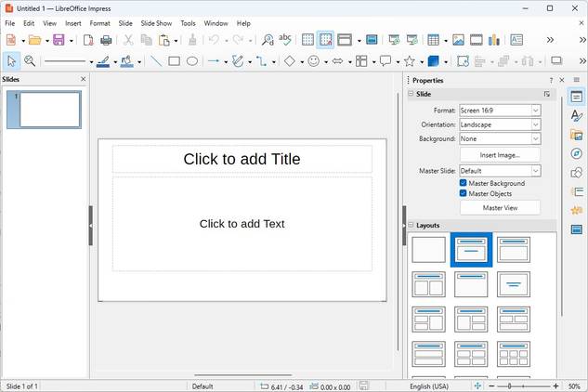Close the Properties sidebar deck
This screenshot has height=392, width=588.
pos(562,80)
